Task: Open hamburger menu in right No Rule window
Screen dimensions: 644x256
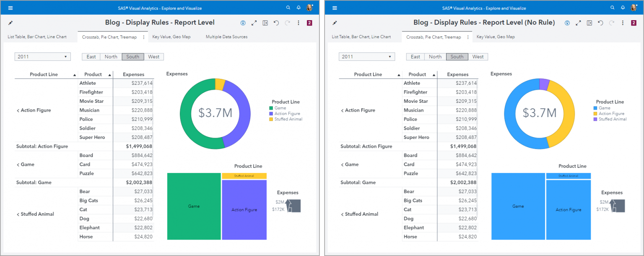Action: [335, 8]
